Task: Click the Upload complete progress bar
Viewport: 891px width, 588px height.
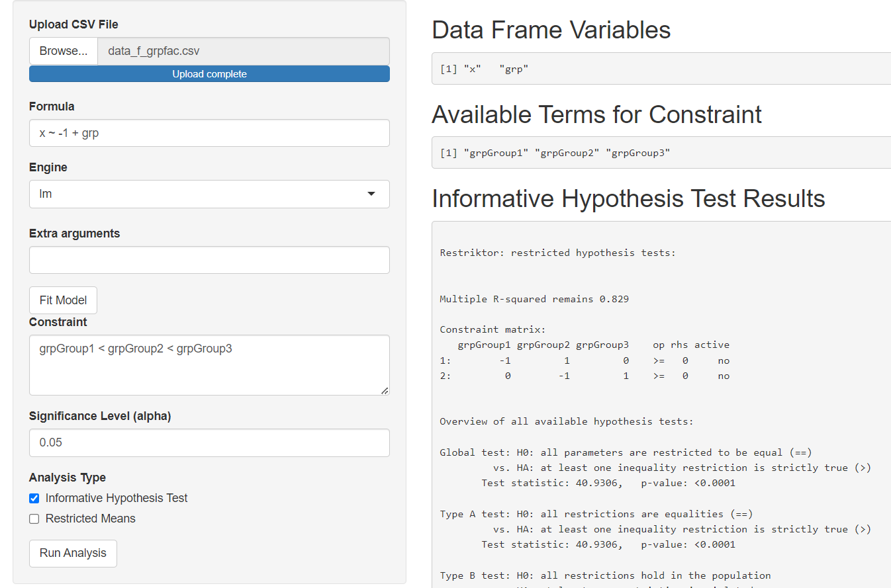Action: point(209,74)
